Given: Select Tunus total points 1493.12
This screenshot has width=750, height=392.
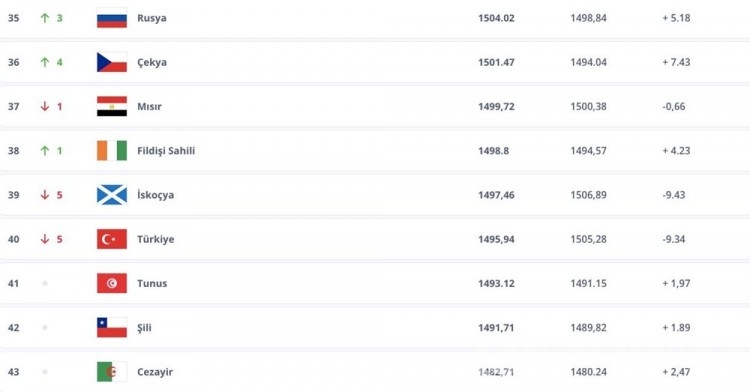Looking at the screenshot, I should pos(496,283).
